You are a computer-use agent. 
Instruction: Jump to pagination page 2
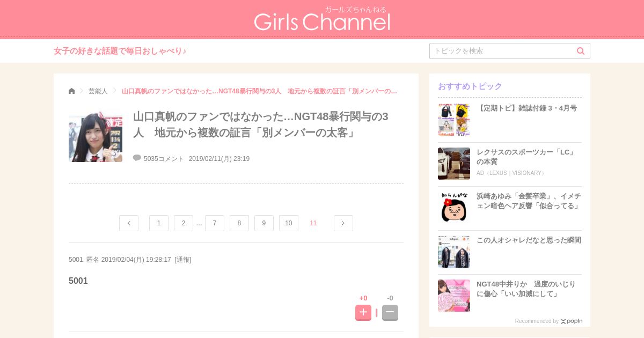(184, 223)
